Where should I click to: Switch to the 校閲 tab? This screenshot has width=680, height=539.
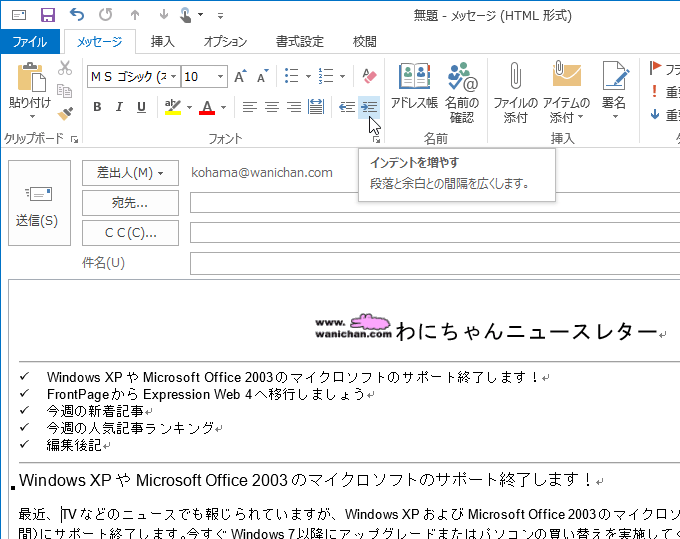[364, 42]
